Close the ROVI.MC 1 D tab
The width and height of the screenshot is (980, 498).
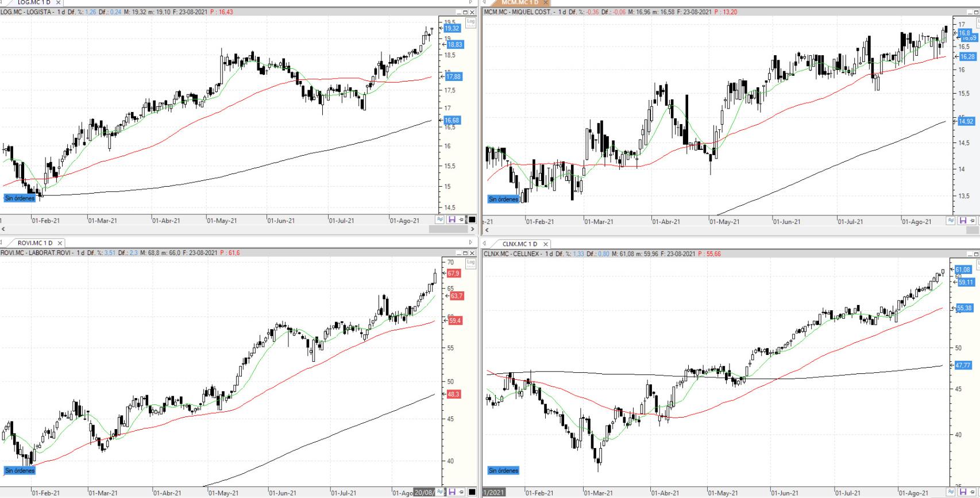[x=60, y=243]
